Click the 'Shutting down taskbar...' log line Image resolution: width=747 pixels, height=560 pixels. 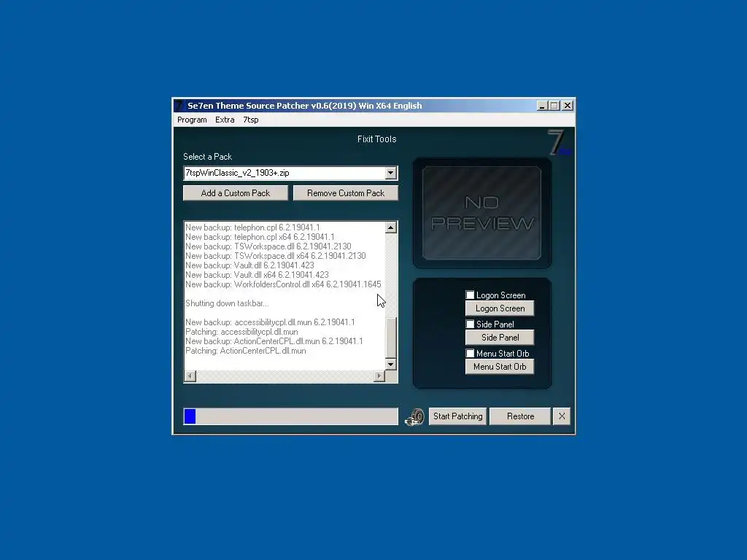point(227,303)
